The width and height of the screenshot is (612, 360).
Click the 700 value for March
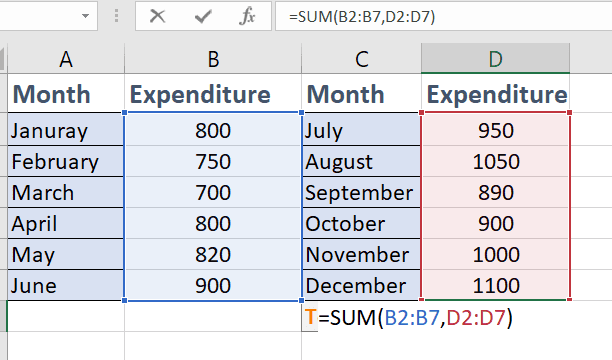pos(213,192)
